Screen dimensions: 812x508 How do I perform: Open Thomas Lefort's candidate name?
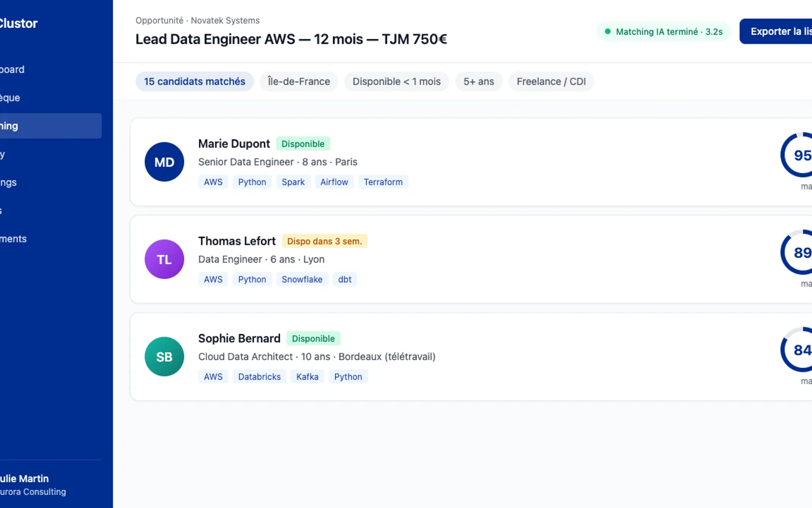(237, 241)
